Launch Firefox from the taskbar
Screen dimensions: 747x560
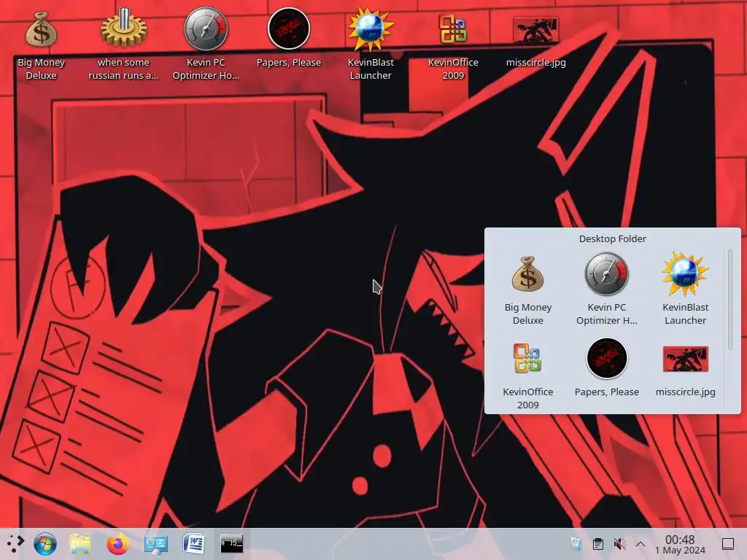tap(117, 544)
